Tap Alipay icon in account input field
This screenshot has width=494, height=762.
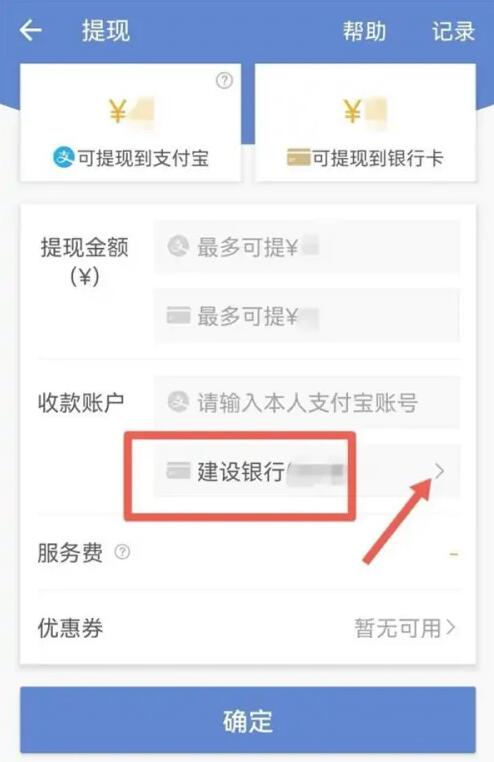pos(178,402)
